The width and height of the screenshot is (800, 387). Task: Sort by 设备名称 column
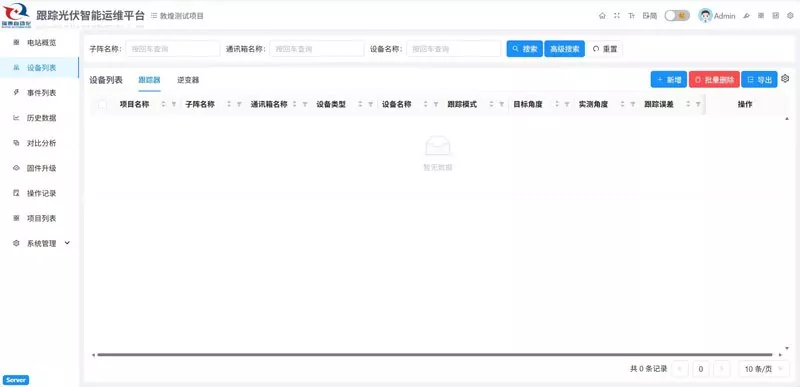(426, 104)
